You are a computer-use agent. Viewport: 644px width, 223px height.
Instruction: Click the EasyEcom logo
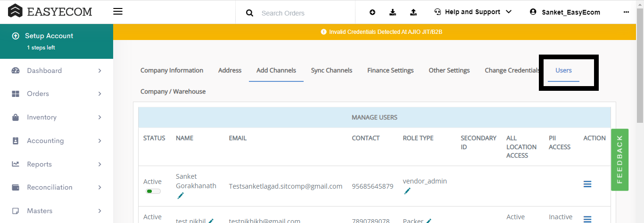[x=50, y=11]
